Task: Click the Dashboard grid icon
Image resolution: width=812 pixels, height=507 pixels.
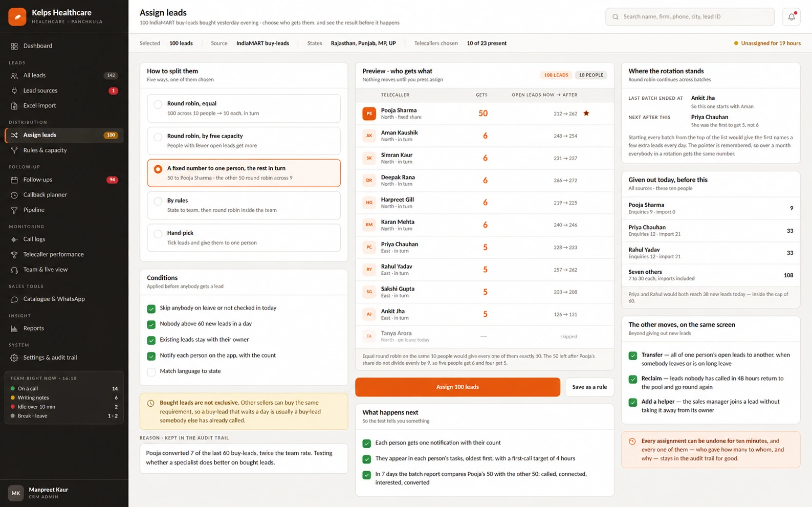Action: [x=14, y=46]
